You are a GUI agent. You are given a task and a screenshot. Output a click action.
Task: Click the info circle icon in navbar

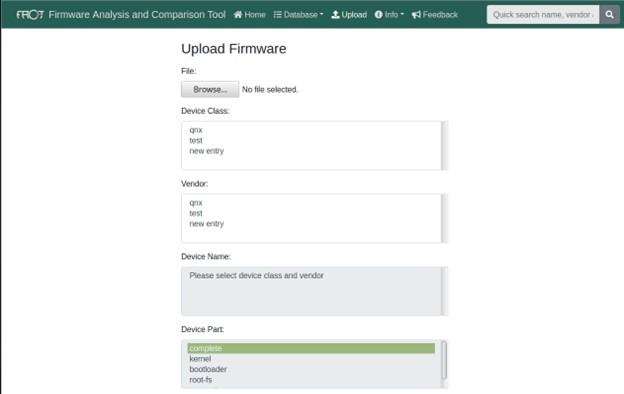[378, 14]
